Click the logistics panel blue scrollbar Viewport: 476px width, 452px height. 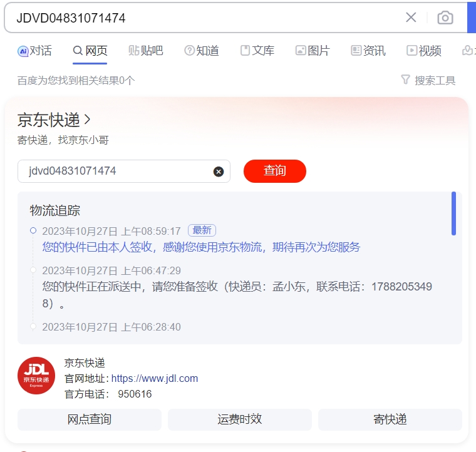pyautogui.click(x=453, y=213)
